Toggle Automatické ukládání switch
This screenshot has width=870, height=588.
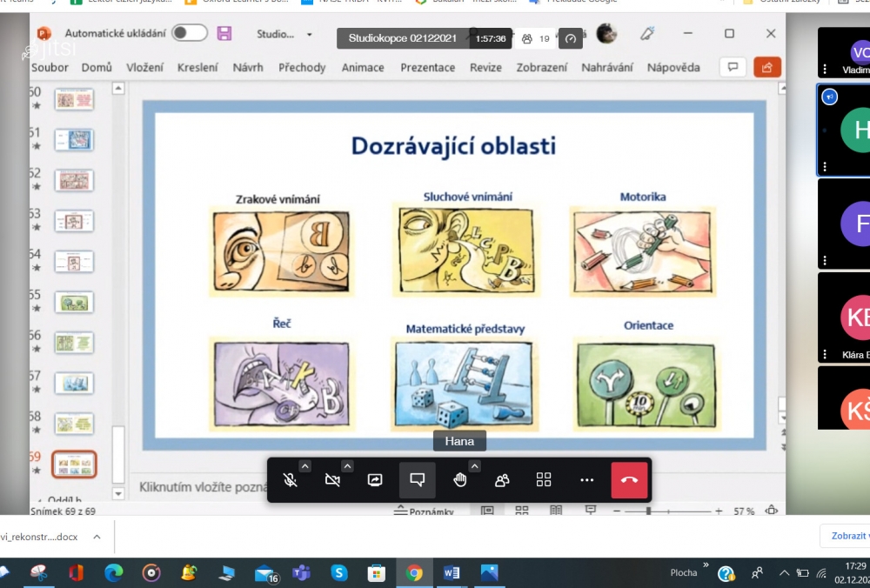[189, 33]
